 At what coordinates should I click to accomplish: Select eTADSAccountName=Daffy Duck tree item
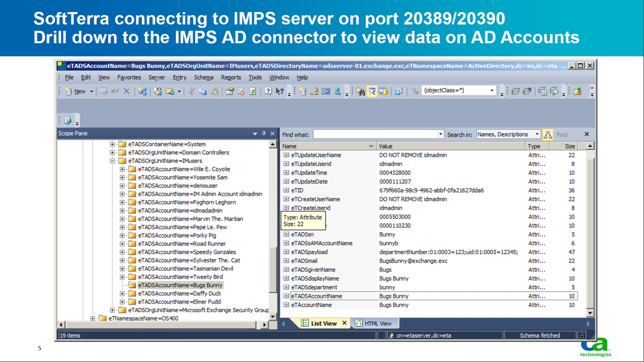(179, 294)
